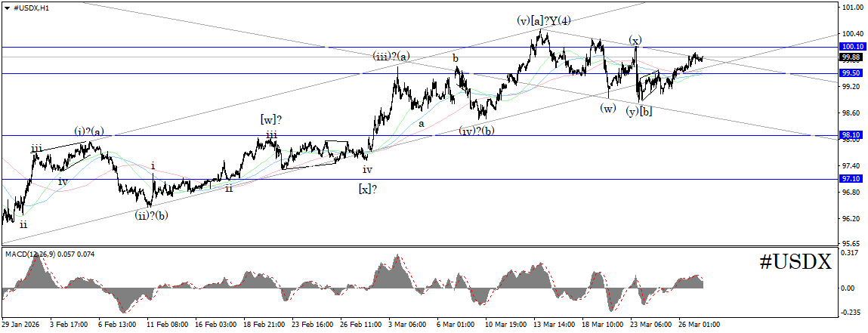
Task: Click the 6 Feb 13:00 time label
Action: [x=116, y=324]
